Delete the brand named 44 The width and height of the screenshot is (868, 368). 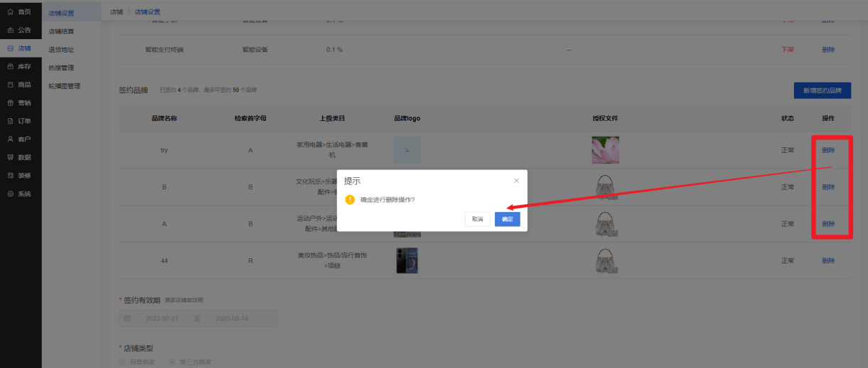coord(828,261)
